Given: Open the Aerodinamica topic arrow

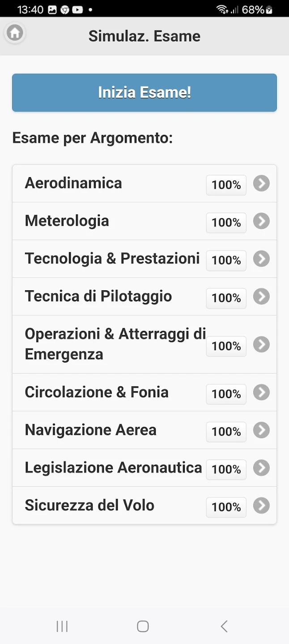Looking at the screenshot, I should click(x=261, y=183).
